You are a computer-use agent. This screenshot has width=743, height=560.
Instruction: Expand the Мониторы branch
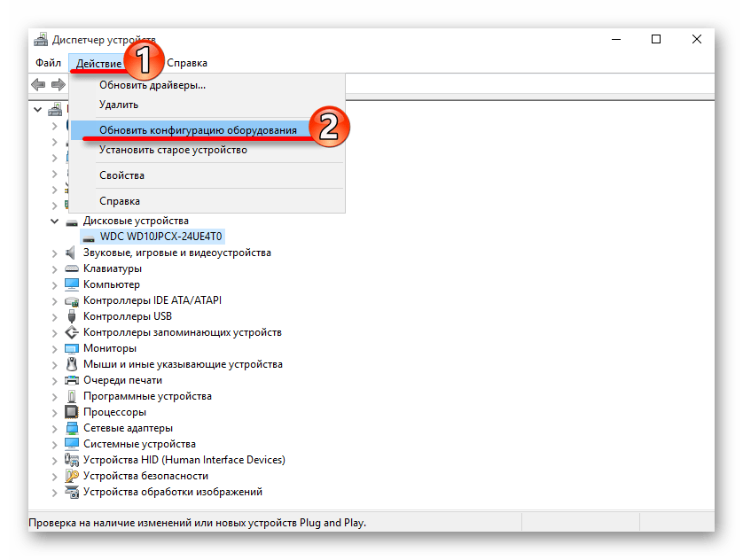(x=54, y=349)
